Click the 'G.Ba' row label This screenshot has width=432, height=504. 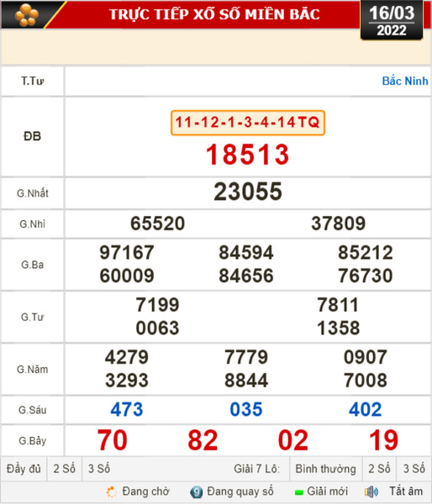[x=33, y=265]
